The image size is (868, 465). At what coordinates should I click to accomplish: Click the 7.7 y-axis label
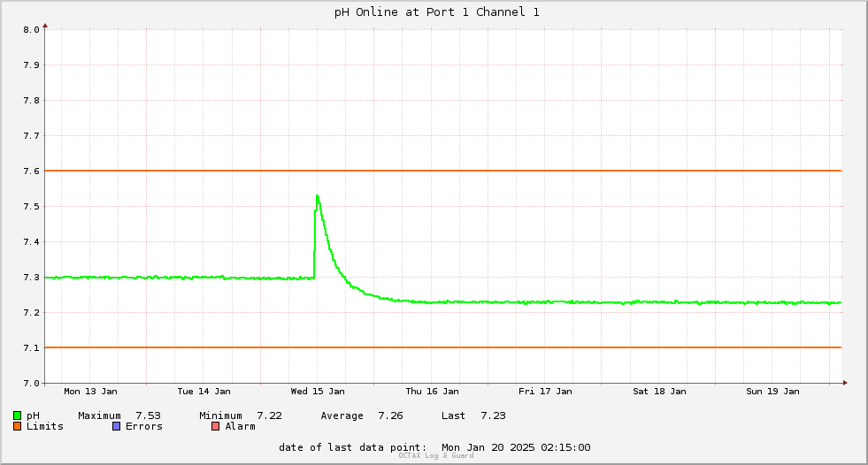[x=32, y=136]
